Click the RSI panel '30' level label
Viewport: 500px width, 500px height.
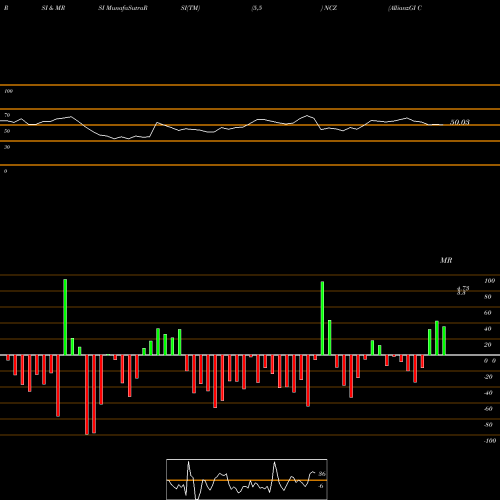7,147
